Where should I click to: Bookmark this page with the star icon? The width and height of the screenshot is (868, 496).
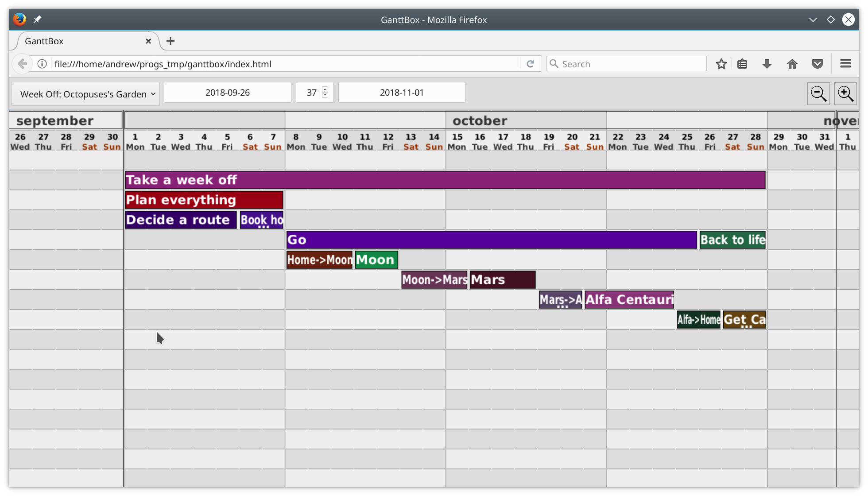(x=721, y=64)
